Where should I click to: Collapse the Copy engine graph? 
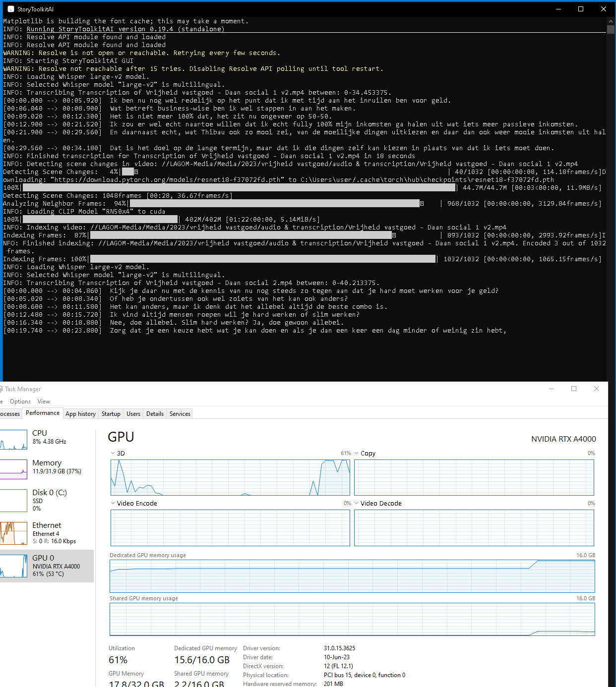click(x=356, y=453)
